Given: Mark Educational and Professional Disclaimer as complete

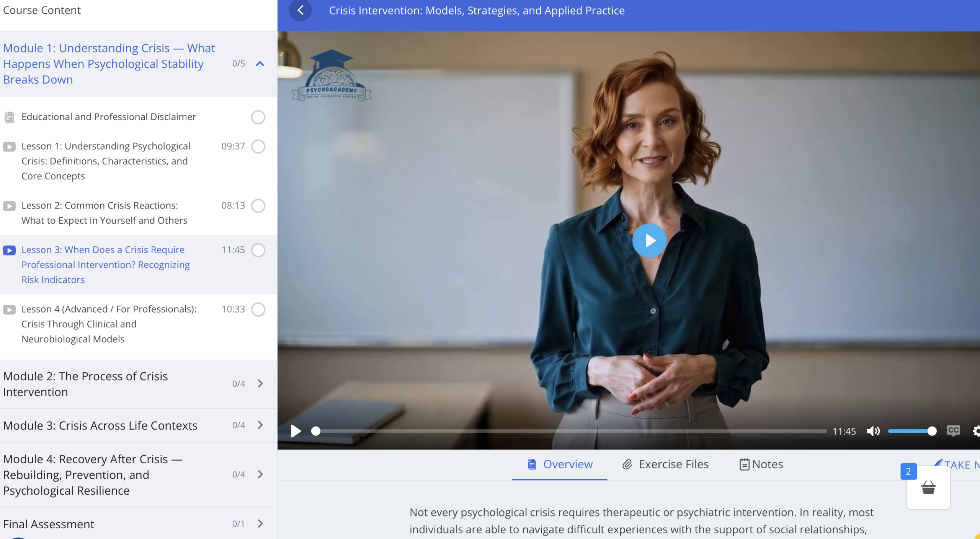Looking at the screenshot, I should tap(258, 117).
